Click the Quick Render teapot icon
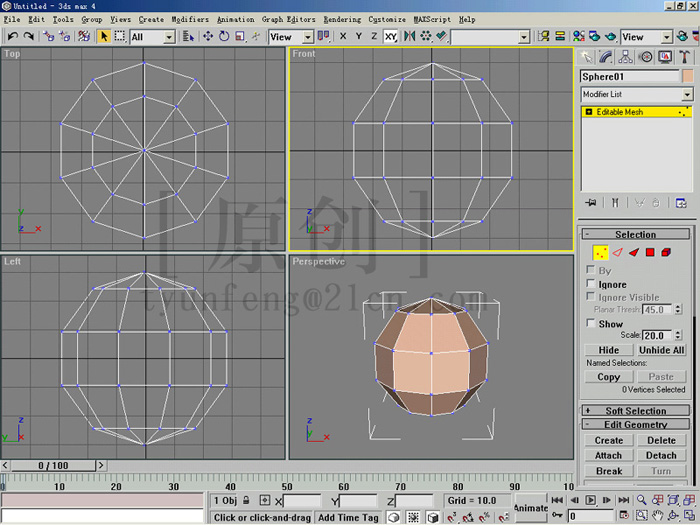Viewport: 700px width, 525px height. pos(611,36)
